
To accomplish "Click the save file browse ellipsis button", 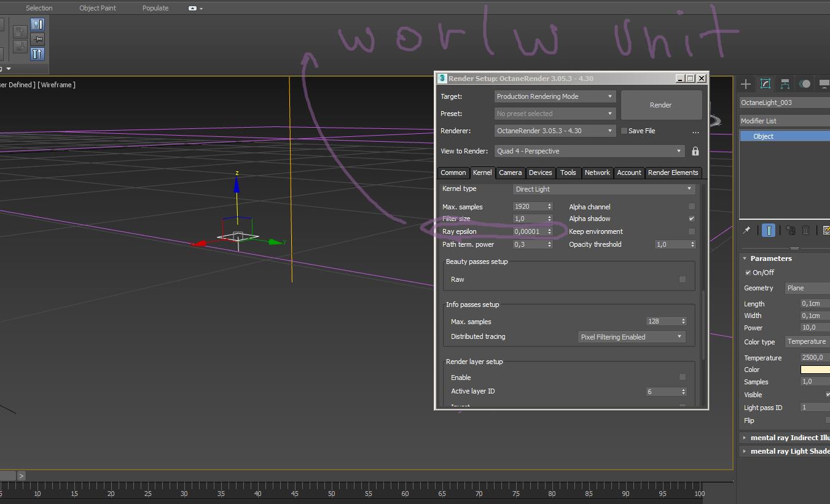I will pos(695,131).
